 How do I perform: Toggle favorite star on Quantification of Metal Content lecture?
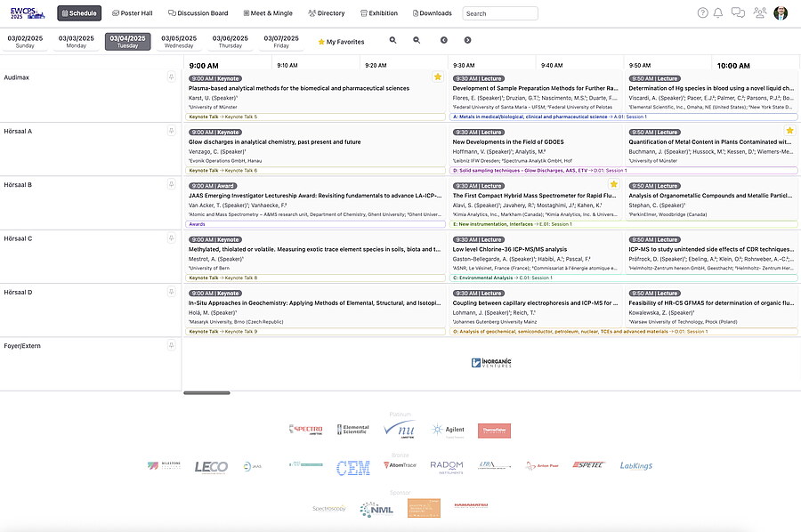(x=789, y=131)
